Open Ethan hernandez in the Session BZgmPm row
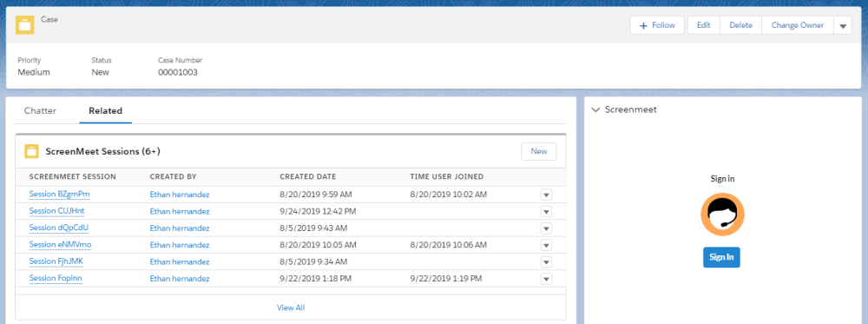 (x=180, y=195)
